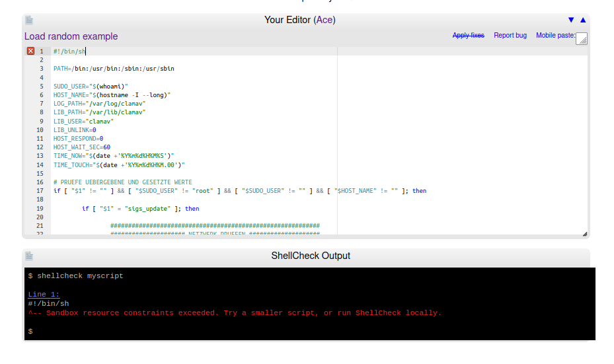
Task: Click the "$ shellcheck myscript" output line
Action: pos(75,276)
